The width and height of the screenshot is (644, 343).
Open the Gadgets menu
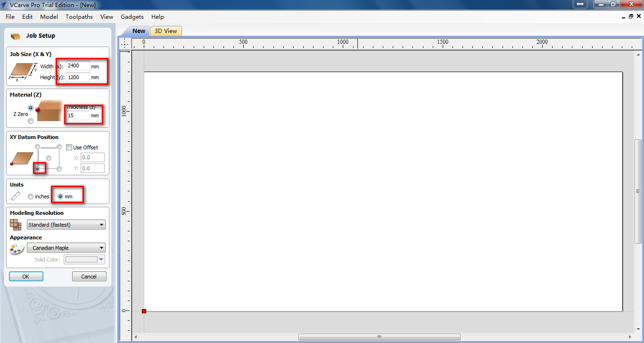tap(132, 16)
